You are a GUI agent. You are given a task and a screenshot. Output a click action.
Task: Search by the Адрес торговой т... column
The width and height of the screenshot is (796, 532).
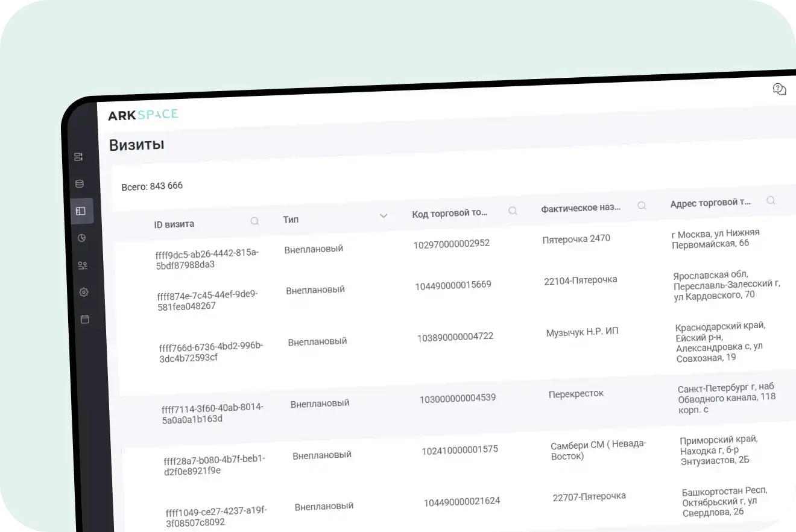tap(771, 200)
